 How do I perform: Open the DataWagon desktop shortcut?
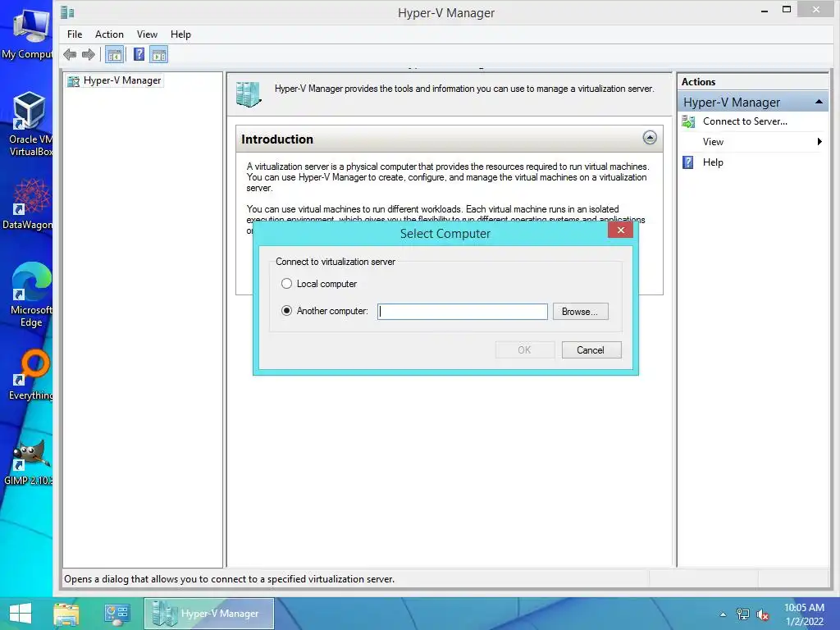point(28,204)
